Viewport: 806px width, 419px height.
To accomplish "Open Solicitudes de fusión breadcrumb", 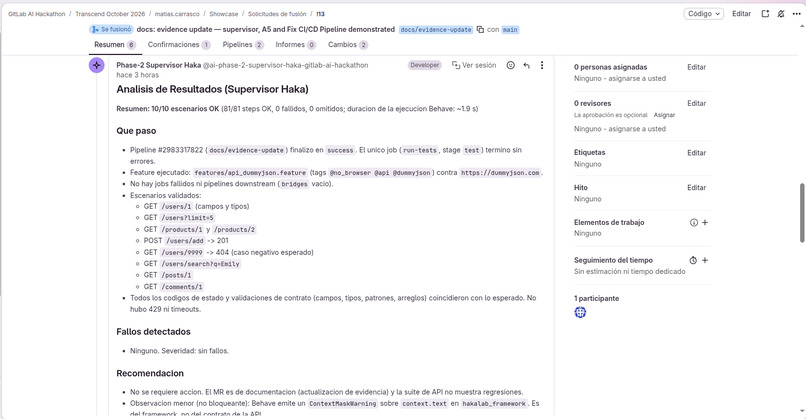I will (x=277, y=14).
